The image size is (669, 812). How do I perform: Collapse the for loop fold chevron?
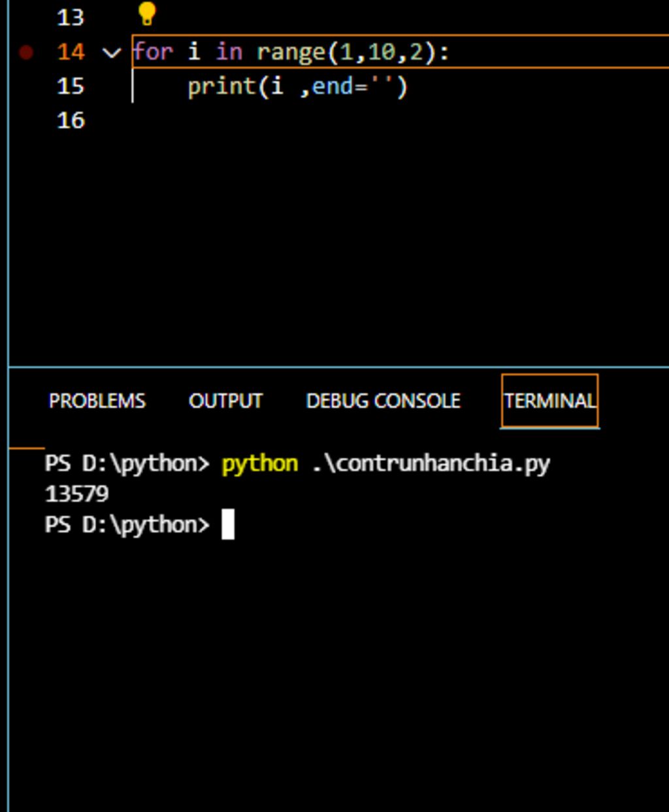coord(112,52)
